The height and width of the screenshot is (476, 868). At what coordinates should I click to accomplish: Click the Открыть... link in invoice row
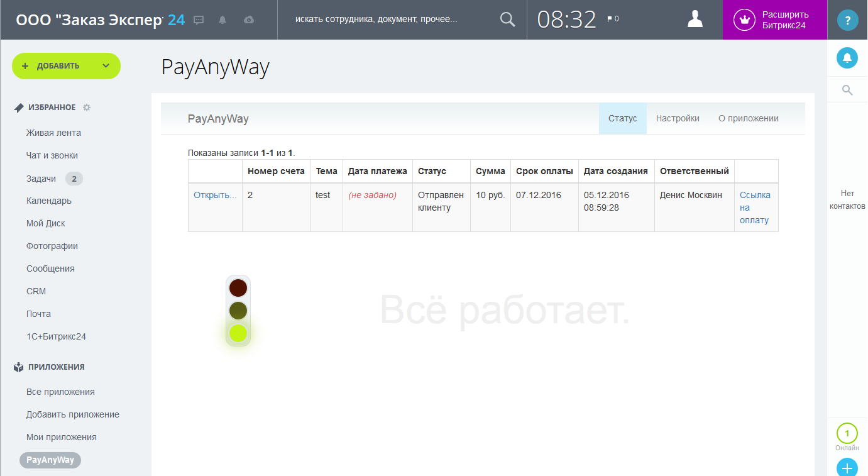(x=215, y=195)
